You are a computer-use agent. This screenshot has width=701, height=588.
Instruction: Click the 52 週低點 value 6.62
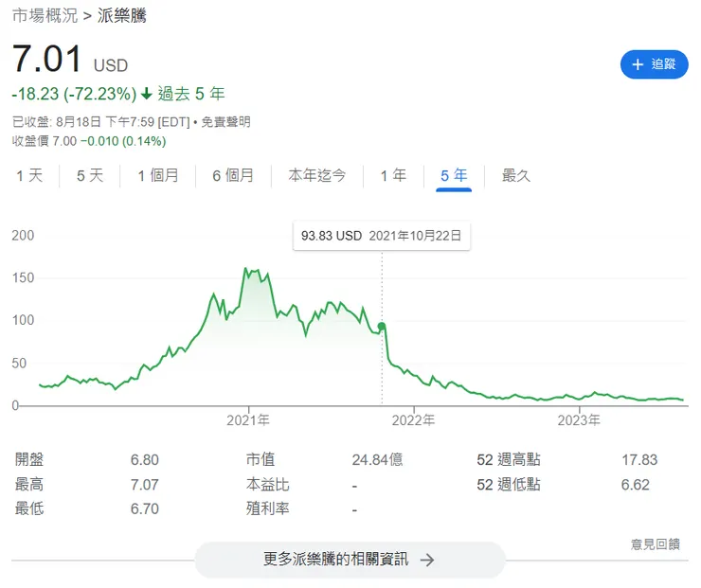pos(636,485)
